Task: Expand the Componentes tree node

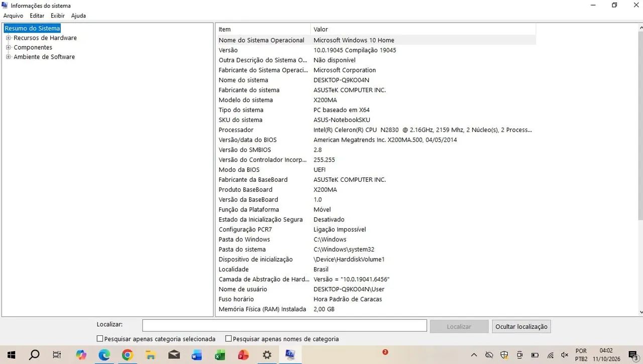Action: coord(8,47)
